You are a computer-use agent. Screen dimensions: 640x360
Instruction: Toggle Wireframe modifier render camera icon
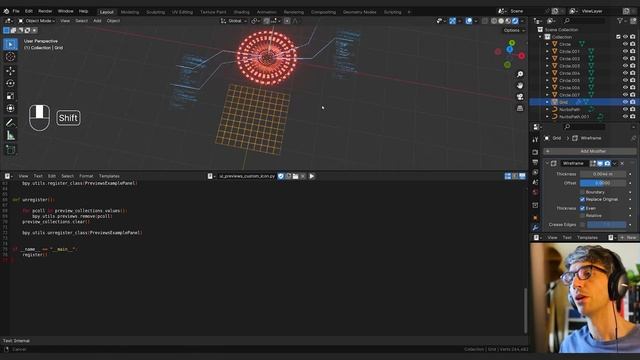607,163
